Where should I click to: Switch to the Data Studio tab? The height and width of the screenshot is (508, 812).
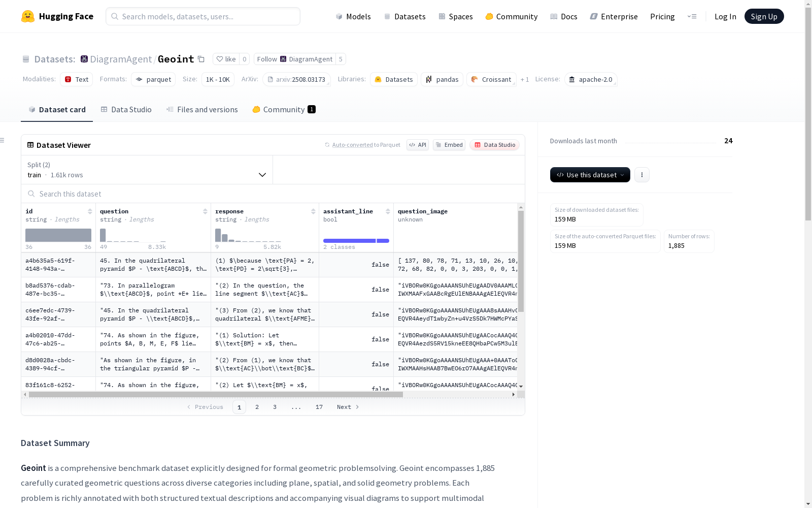(126, 109)
